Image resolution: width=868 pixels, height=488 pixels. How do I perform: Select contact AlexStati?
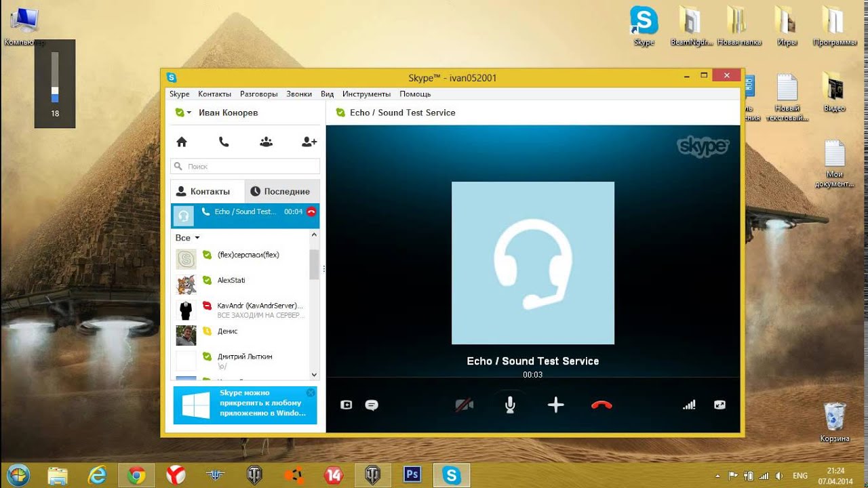(241, 284)
